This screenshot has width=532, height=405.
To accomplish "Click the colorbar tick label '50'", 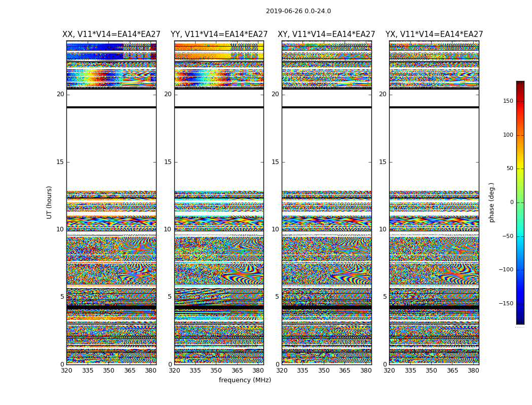I will tap(510, 169).
